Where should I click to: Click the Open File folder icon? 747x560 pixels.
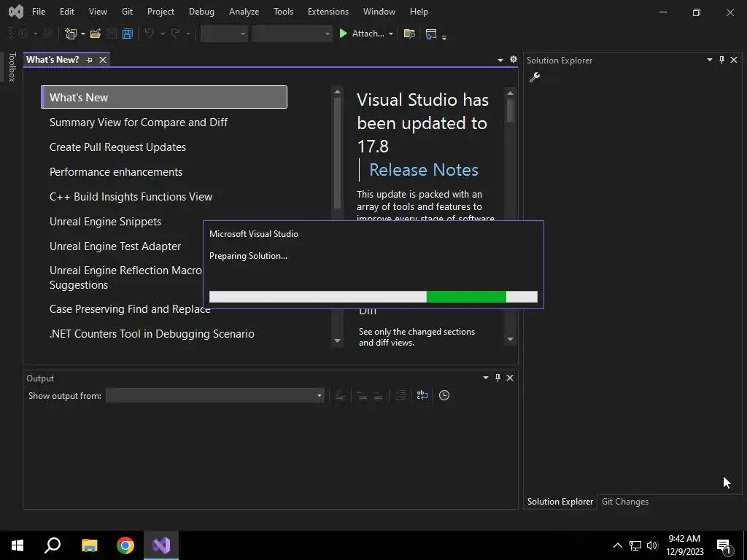coord(96,34)
